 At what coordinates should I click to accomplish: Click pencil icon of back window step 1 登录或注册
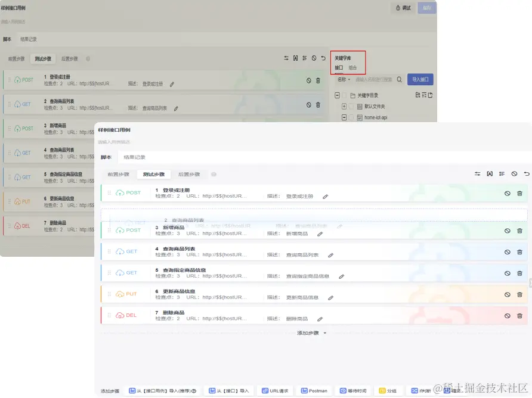(172, 85)
